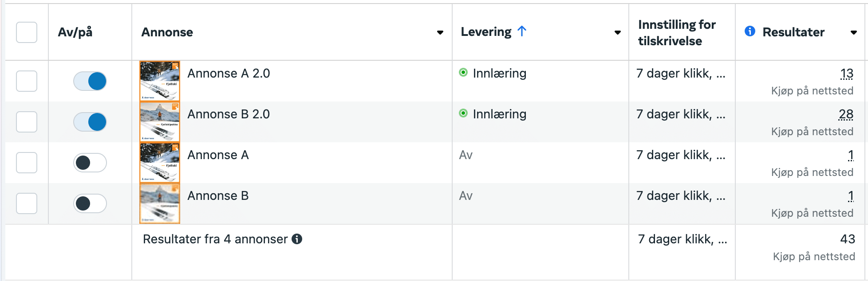Click the green Innlæring status dot for Annonse B 2.0
The image size is (868, 281).
click(463, 113)
